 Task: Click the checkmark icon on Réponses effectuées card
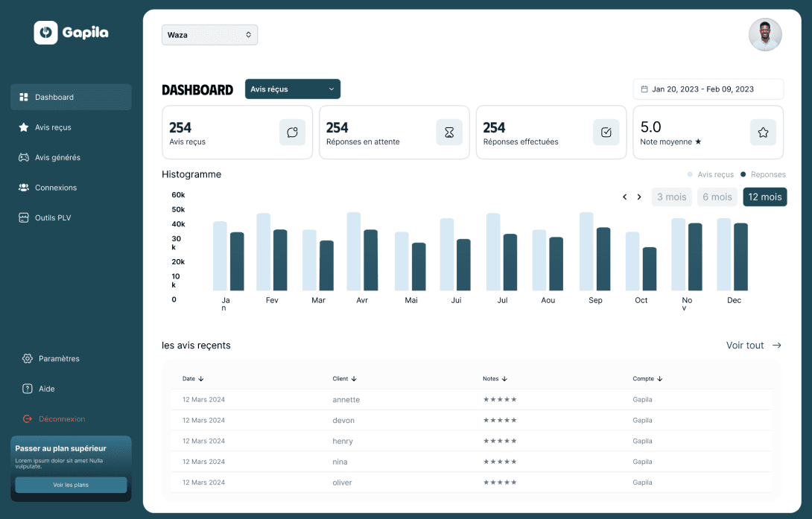click(x=606, y=133)
